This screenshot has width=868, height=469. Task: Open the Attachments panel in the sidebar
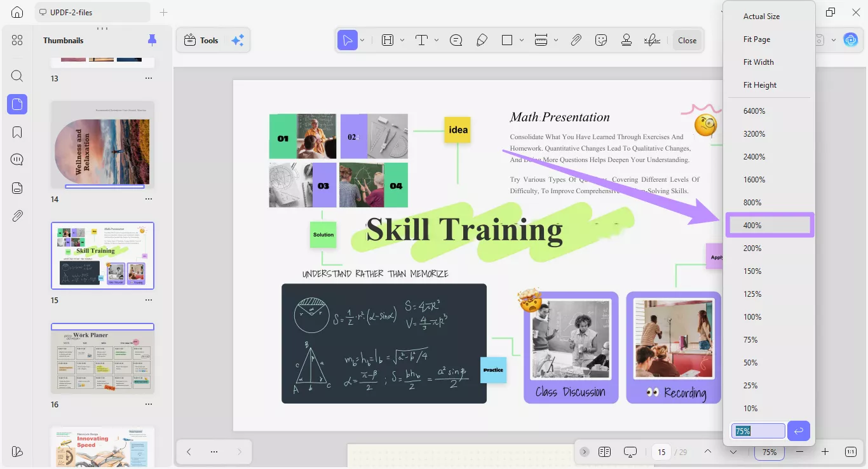pos(17,216)
